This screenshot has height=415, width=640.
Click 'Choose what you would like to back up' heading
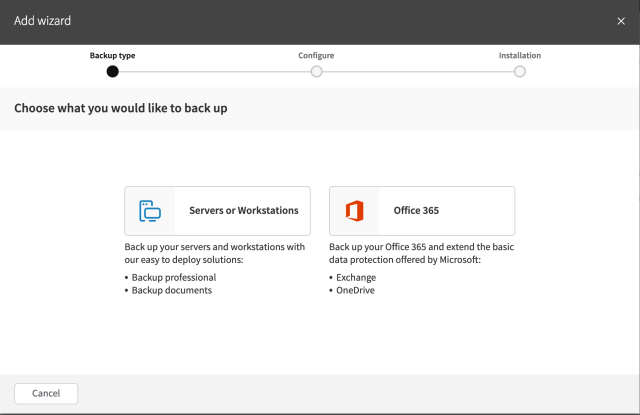[121, 108]
